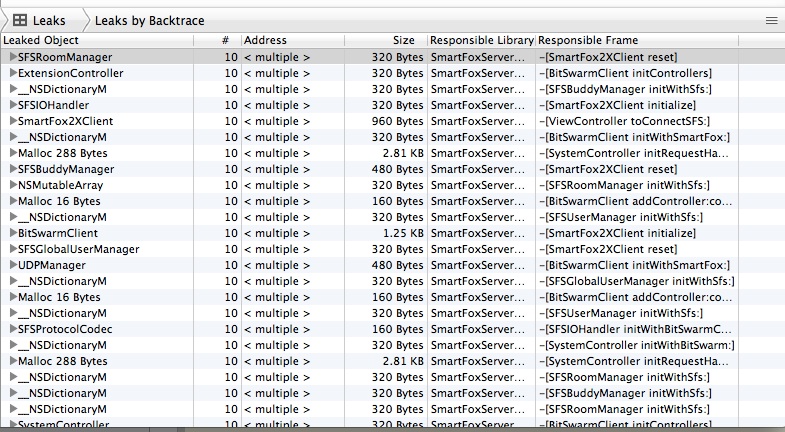Image resolution: width=785 pixels, height=432 pixels.
Task: Expand the SFSProtocolCodec row triangle
Action: pos(13,330)
